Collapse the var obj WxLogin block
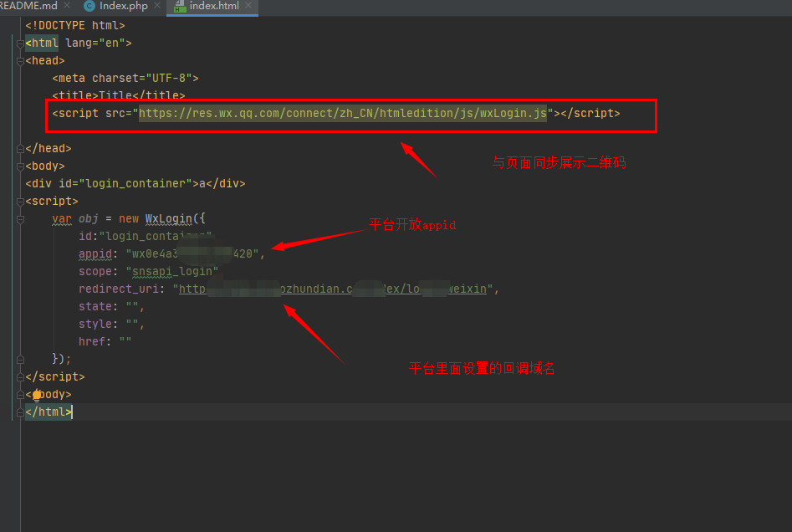 pyautogui.click(x=20, y=219)
